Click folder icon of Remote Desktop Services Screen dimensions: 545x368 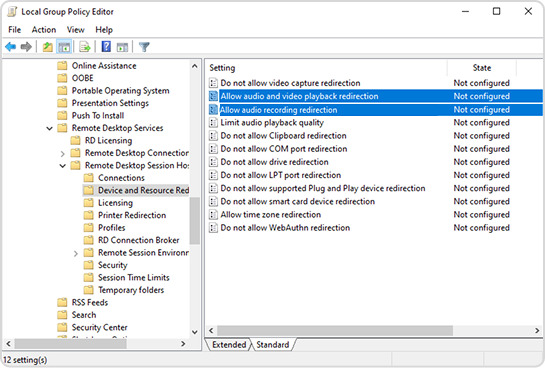(62, 128)
